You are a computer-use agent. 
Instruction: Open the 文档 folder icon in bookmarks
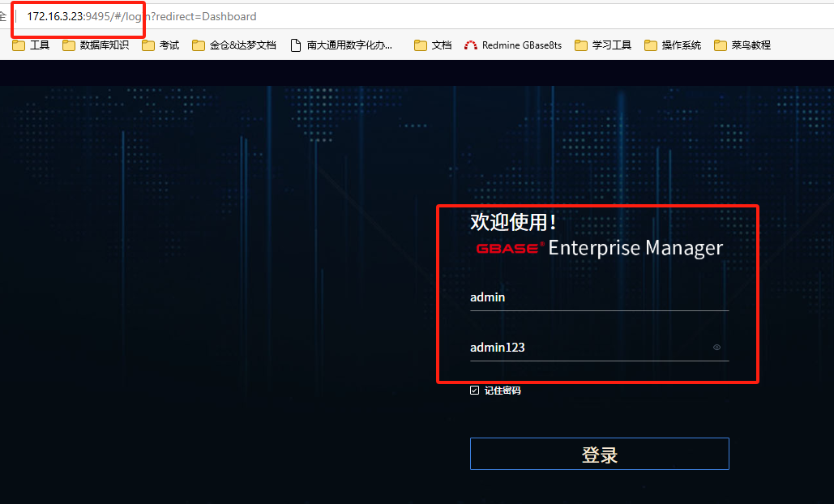421,45
